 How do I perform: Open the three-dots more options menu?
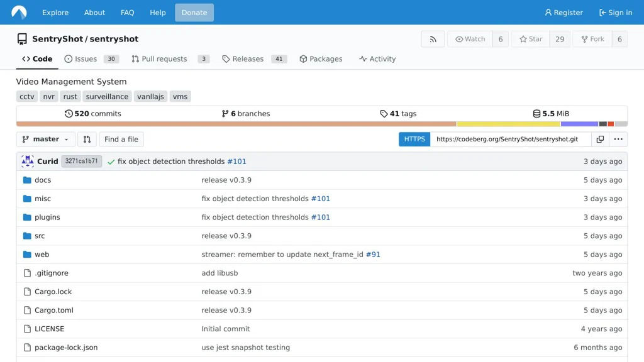618,140
